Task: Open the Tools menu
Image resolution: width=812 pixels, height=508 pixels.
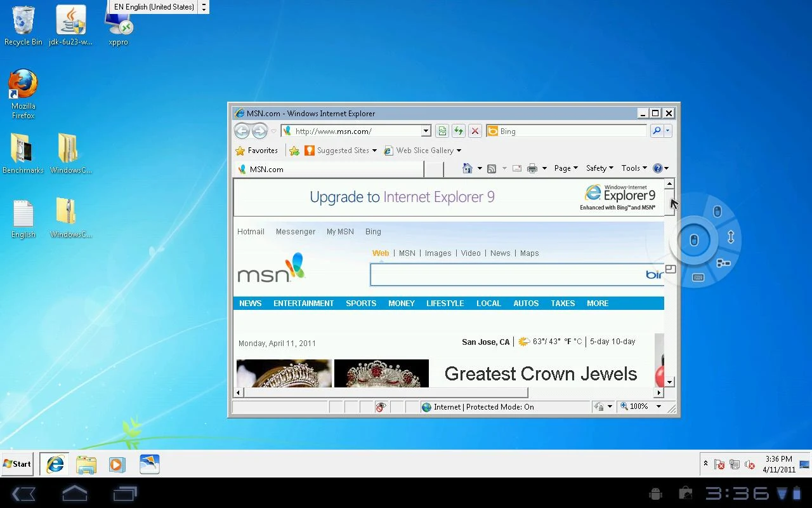Action: pos(634,168)
